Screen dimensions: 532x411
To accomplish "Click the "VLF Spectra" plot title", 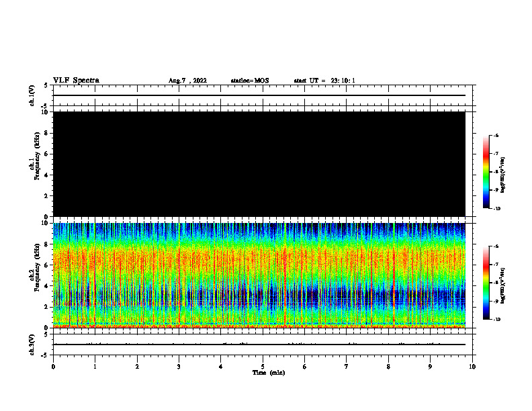I will click(x=76, y=81).
